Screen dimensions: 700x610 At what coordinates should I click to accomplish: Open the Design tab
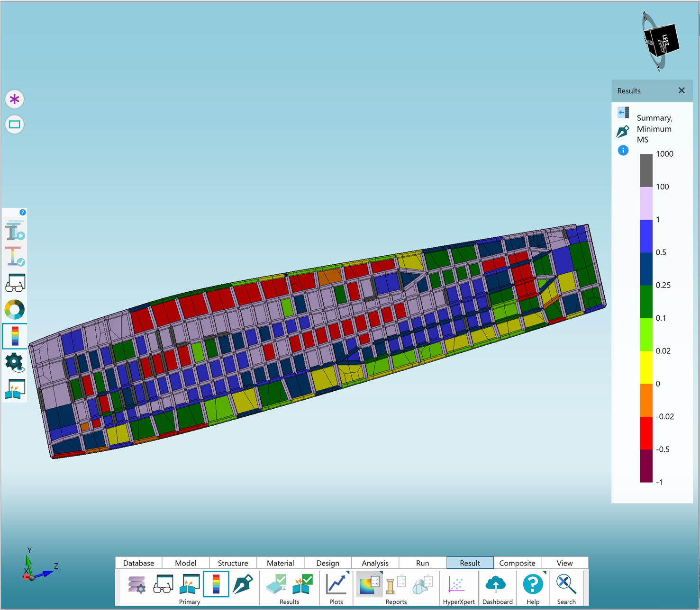[x=328, y=563]
